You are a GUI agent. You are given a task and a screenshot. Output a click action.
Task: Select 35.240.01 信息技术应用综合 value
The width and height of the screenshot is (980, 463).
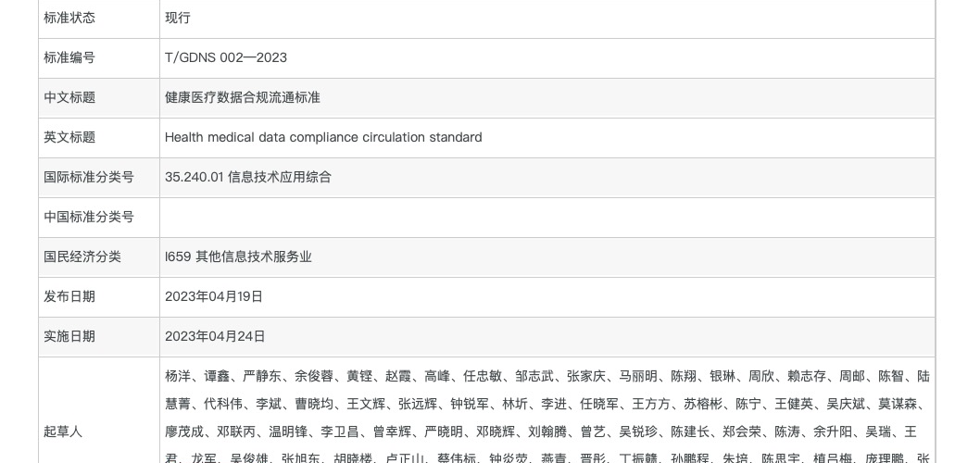pos(248,177)
